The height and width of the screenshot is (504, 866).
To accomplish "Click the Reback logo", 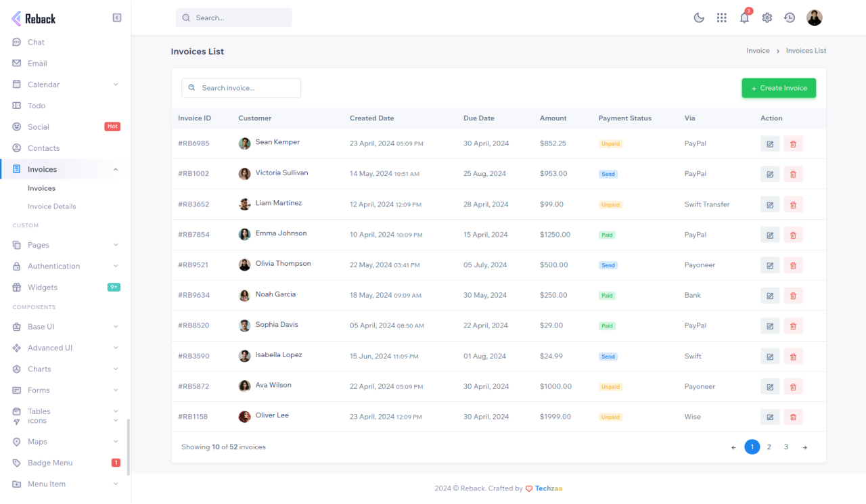I will pos(34,19).
